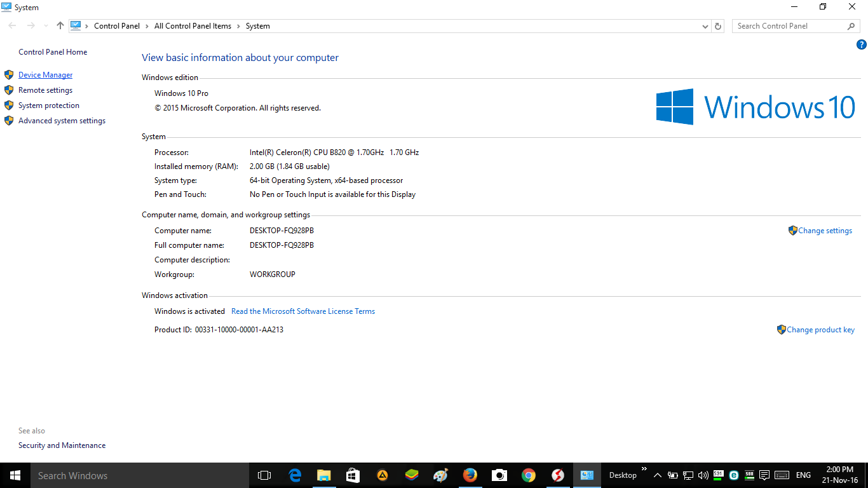The image size is (868, 488).
Task: Read the Microsoft Software License Terms
Action: click(x=303, y=311)
